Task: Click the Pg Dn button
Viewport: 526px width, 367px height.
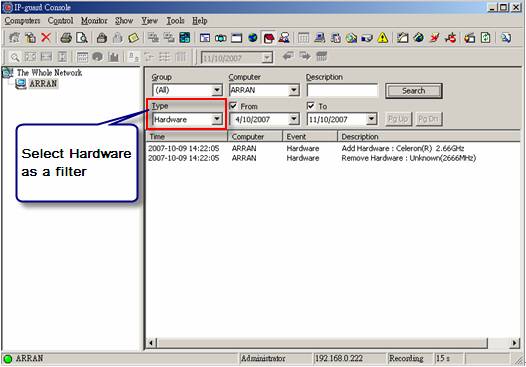Action: coord(428,119)
